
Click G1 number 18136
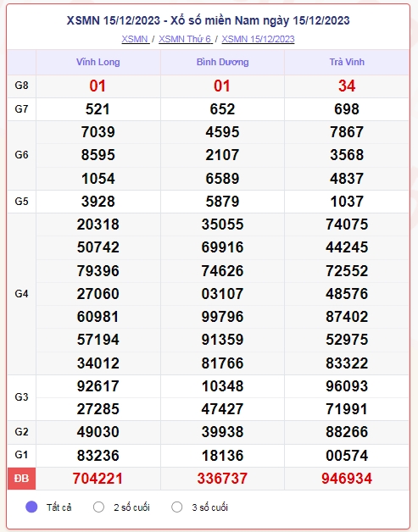pyautogui.click(x=222, y=455)
